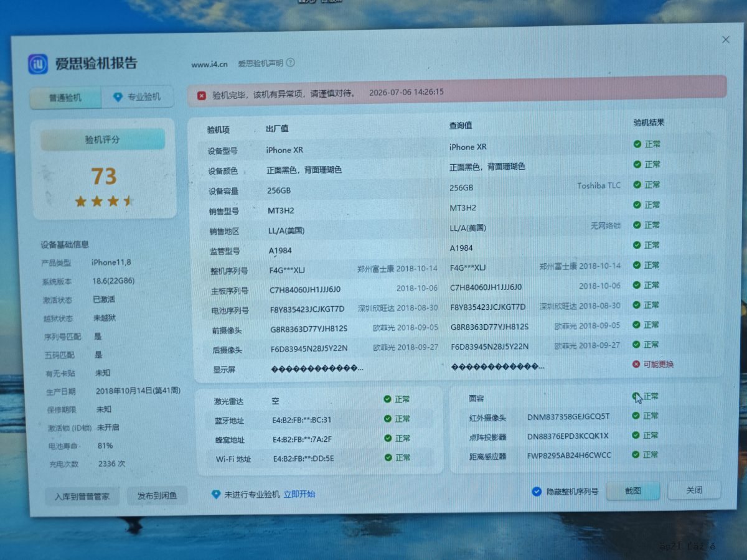Click the 爱思验机报告 logo icon
The image size is (747, 560).
tap(39, 64)
